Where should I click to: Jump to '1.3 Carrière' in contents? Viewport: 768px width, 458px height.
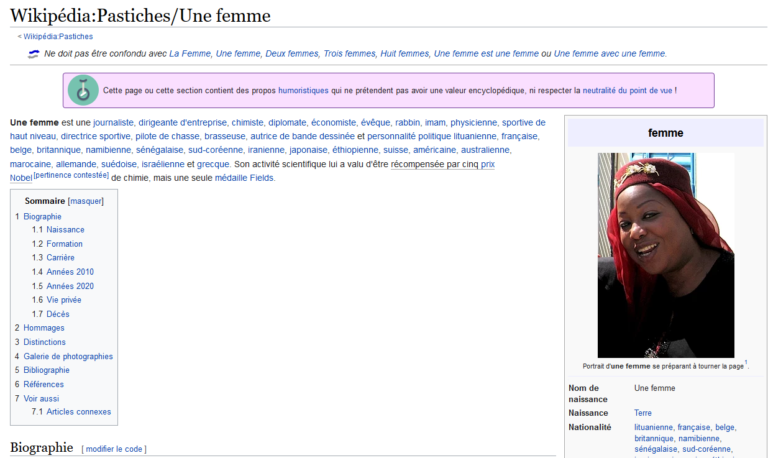pos(60,258)
